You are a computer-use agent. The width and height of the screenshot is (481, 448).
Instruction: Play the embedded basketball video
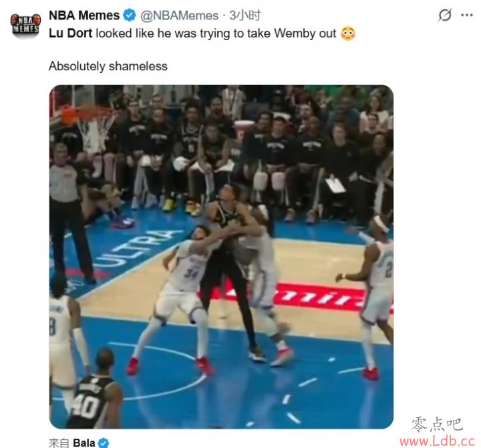point(221,257)
